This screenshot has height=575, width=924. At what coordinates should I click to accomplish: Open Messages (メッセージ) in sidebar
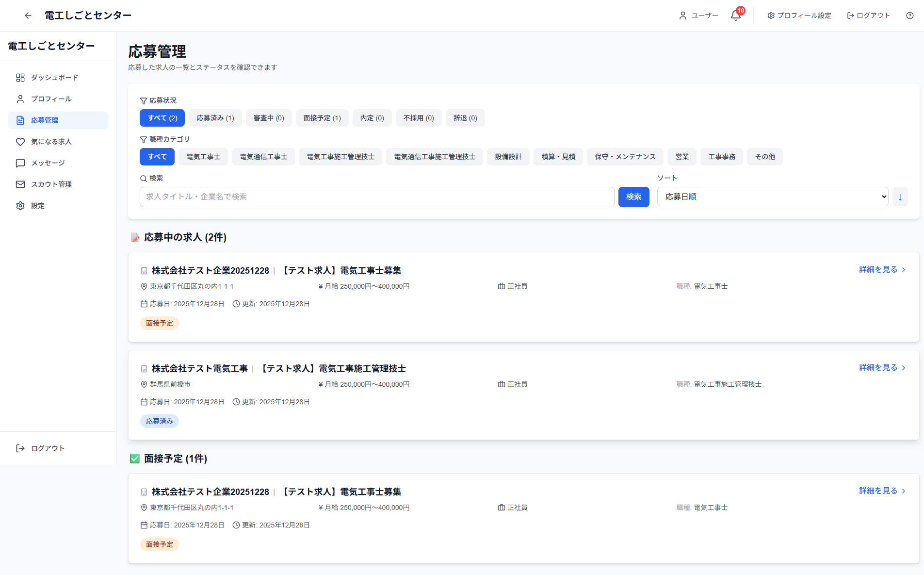pyautogui.click(x=48, y=163)
